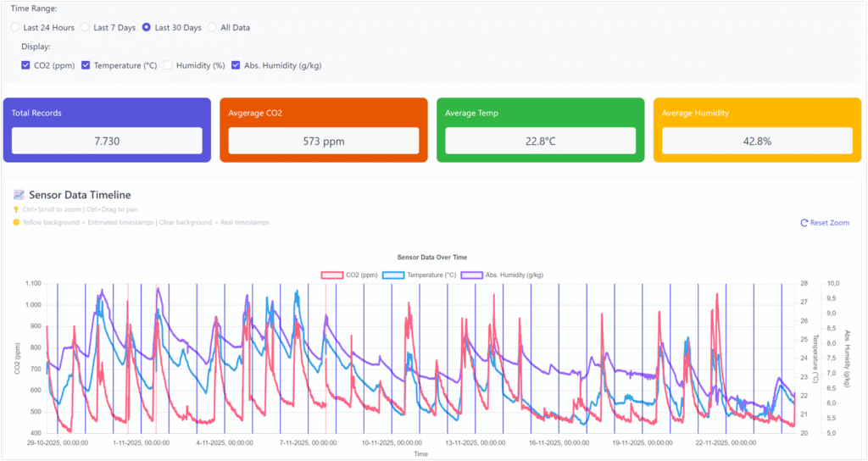Toggle the Temperature (°C) checkbox
868x461 pixels.
click(86, 65)
